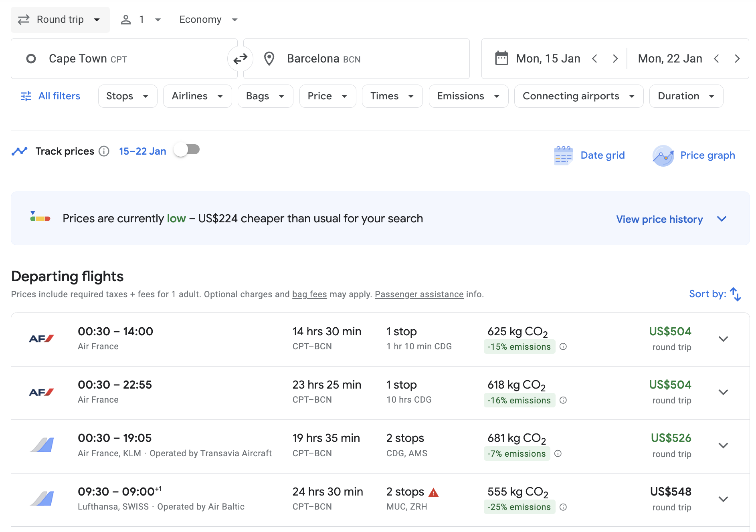756x532 pixels.
Task: Expand the 23 hrs 25 min flight details
Action: (723, 392)
